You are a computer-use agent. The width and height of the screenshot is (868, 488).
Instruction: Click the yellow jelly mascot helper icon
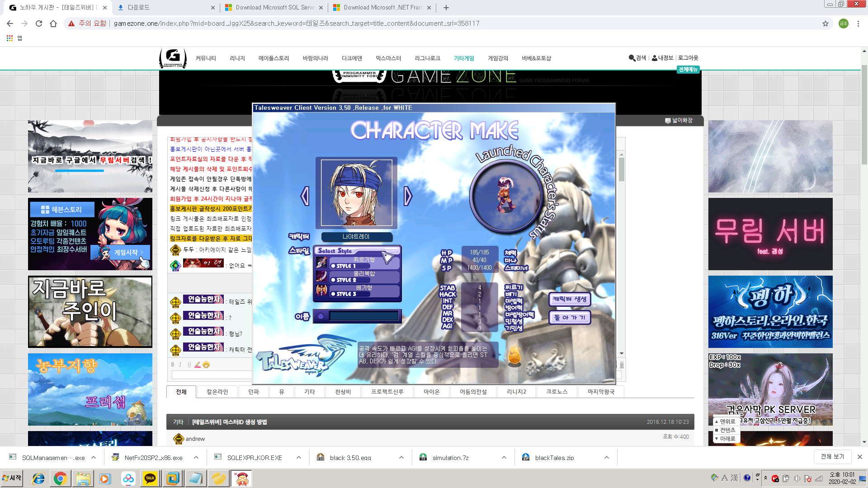514,356
